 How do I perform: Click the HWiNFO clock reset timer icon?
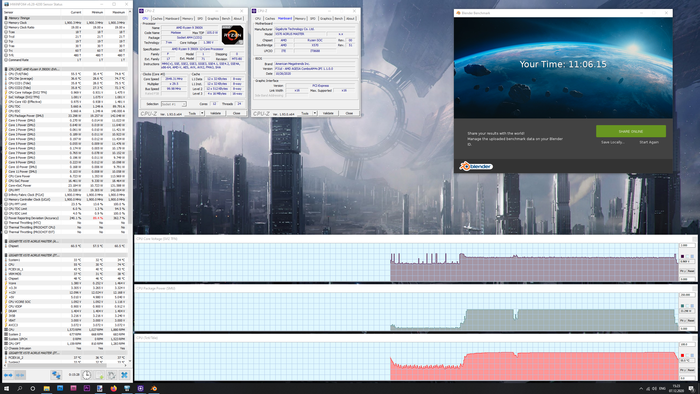[86, 375]
